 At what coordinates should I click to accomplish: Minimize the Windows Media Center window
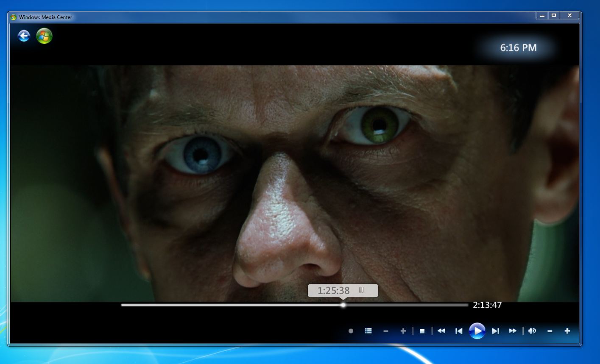pyautogui.click(x=542, y=16)
